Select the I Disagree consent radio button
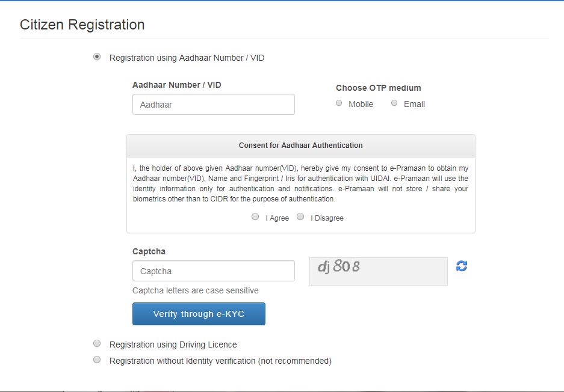 300,217
